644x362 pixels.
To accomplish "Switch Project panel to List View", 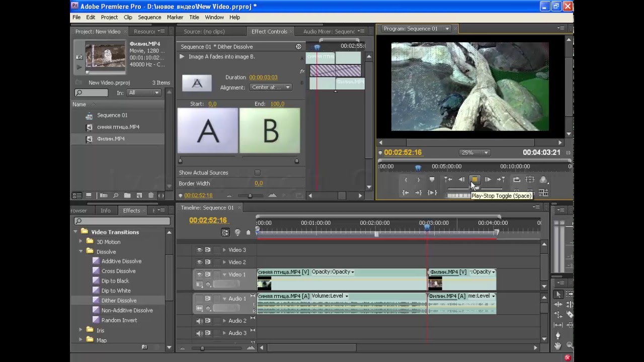I will pyautogui.click(x=77, y=195).
